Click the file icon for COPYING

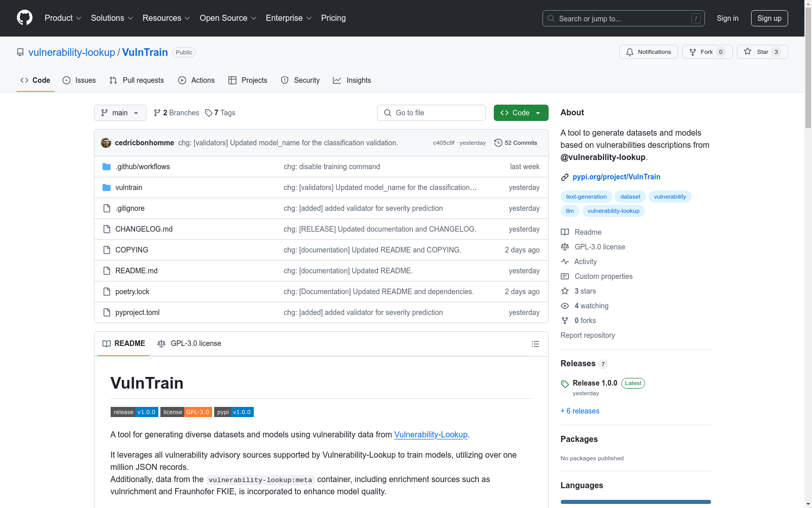click(x=107, y=250)
